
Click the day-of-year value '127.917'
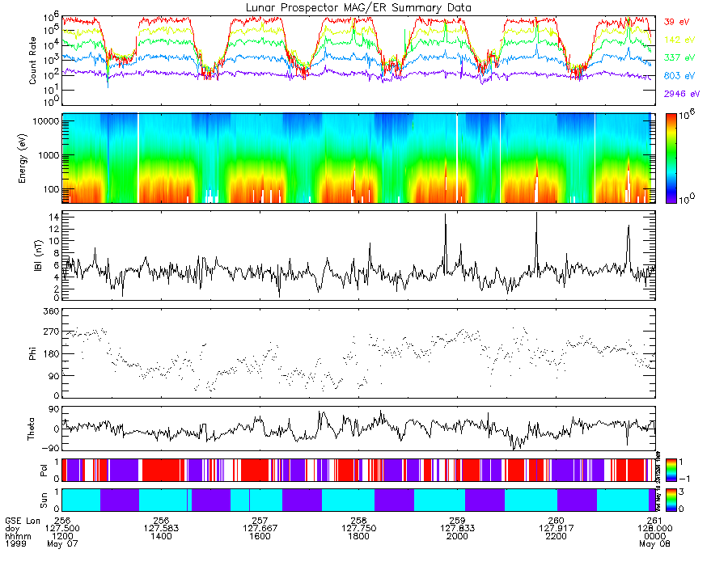coord(557,529)
